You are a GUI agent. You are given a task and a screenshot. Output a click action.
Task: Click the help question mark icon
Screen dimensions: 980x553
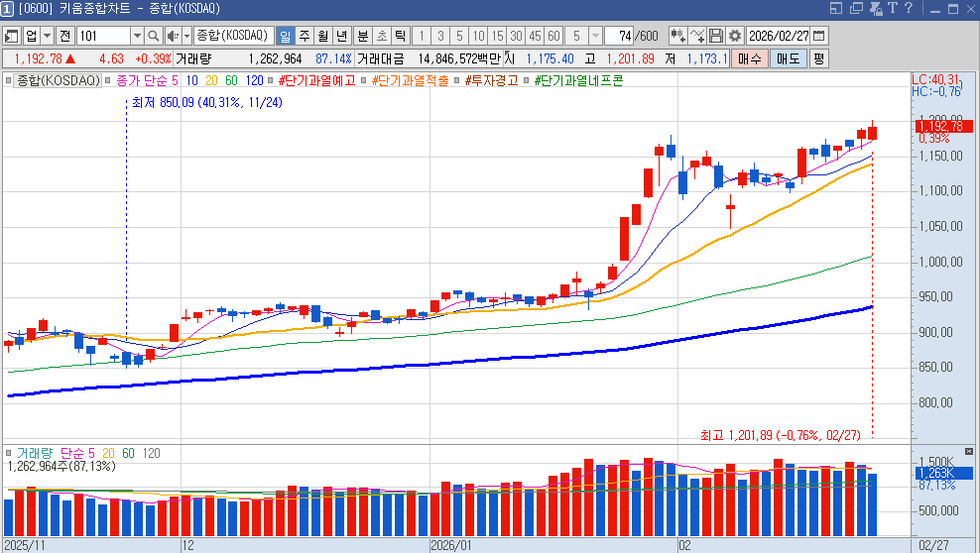pos(911,9)
